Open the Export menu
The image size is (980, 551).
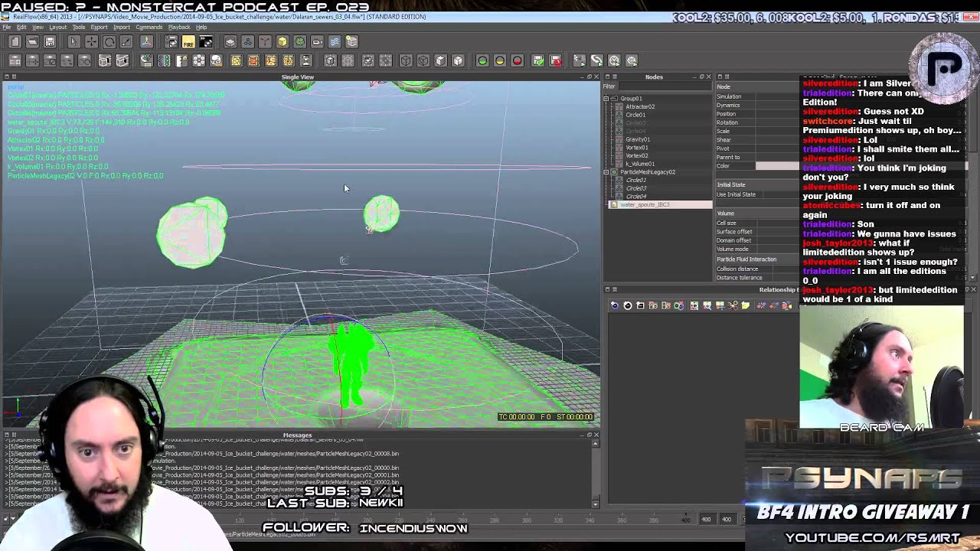click(99, 28)
